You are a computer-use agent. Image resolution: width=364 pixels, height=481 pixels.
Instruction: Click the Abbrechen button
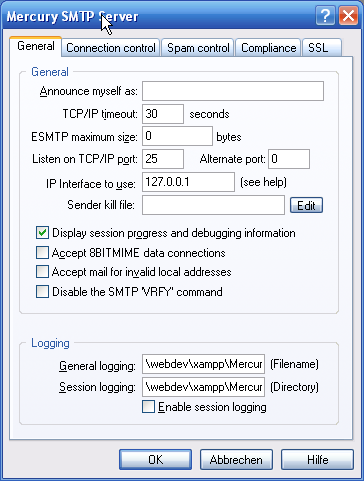click(236, 460)
